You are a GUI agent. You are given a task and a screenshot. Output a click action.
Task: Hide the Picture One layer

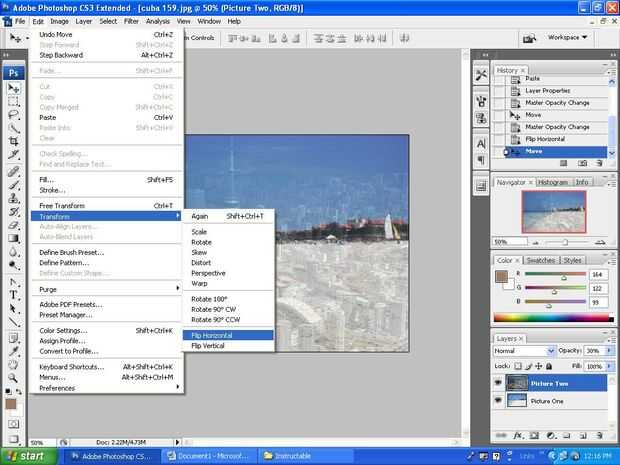tap(498, 401)
